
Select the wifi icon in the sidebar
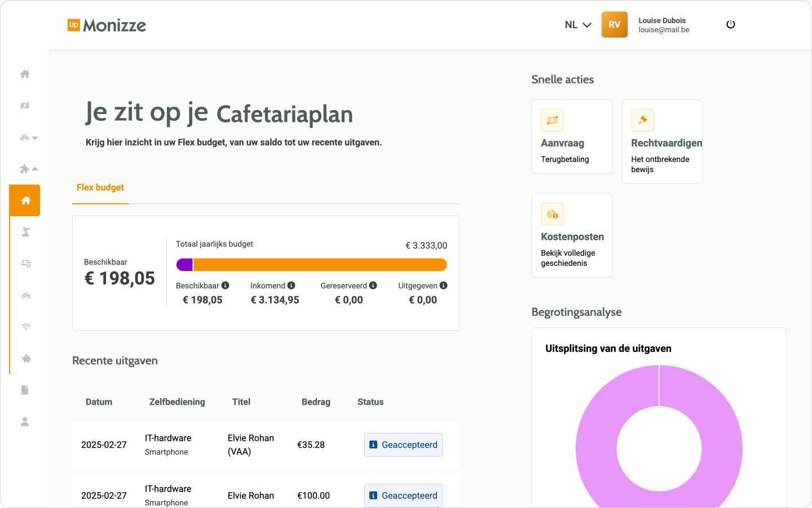coord(25,327)
